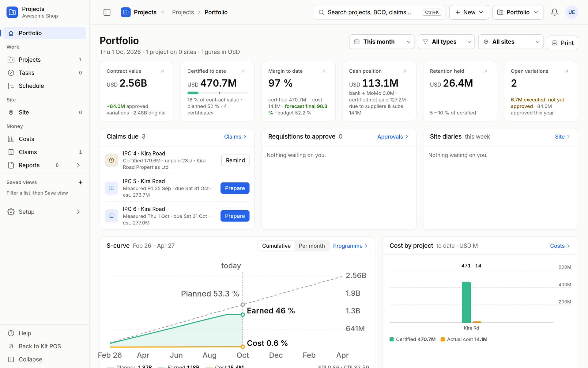
Task: Open the All types filter dropdown
Action: click(x=446, y=42)
